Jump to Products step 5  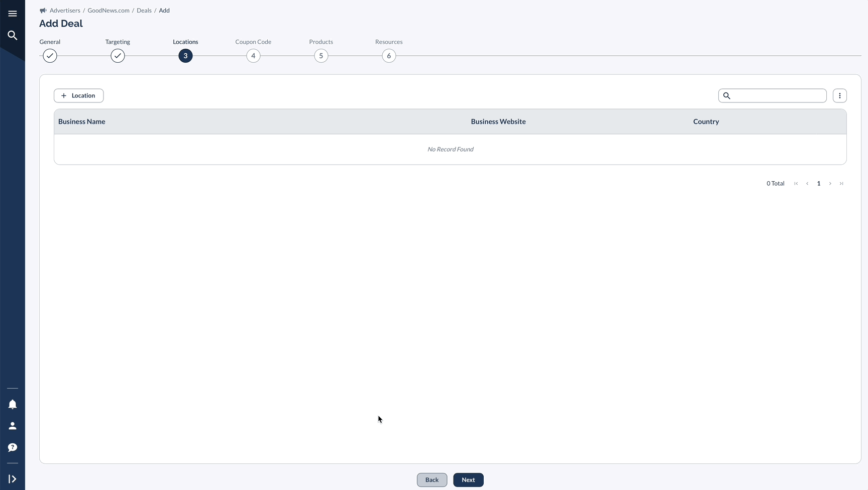[321, 56]
